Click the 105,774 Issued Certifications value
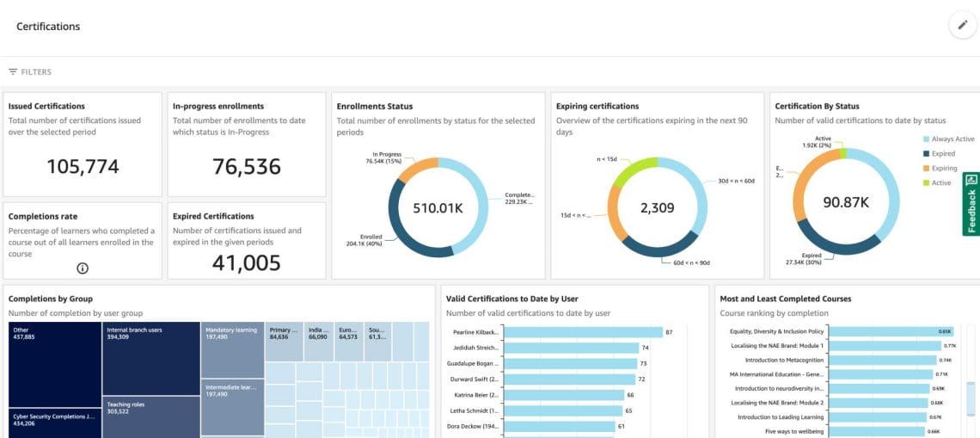The height and width of the screenshot is (438, 980). coord(83,167)
